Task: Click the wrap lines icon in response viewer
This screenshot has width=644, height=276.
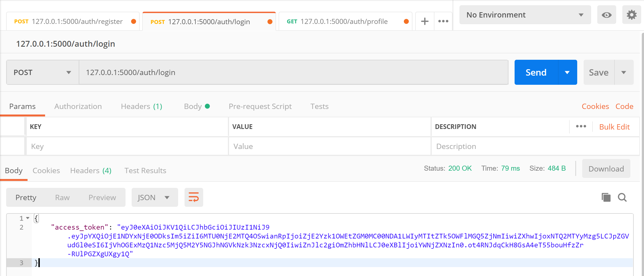Action: tap(194, 197)
